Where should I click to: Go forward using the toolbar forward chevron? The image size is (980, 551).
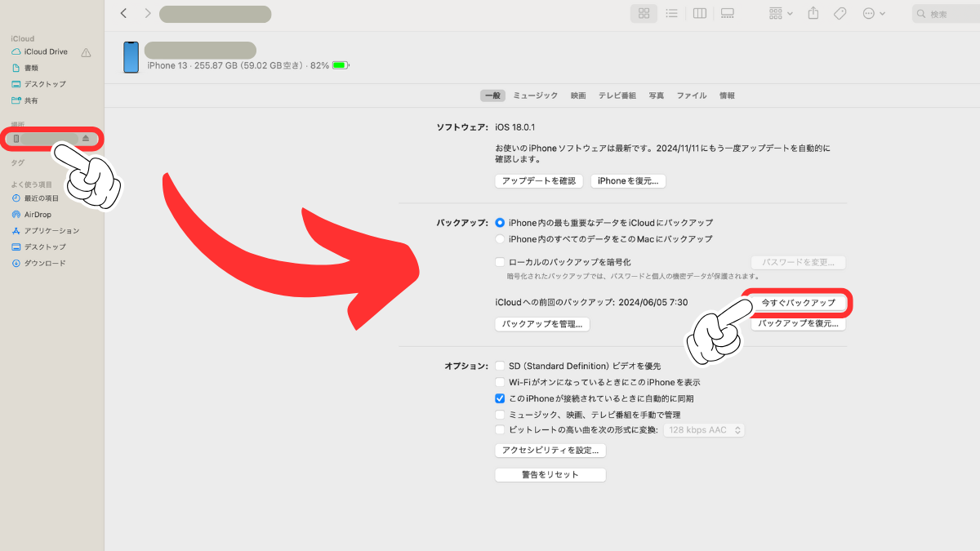(x=148, y=14)
